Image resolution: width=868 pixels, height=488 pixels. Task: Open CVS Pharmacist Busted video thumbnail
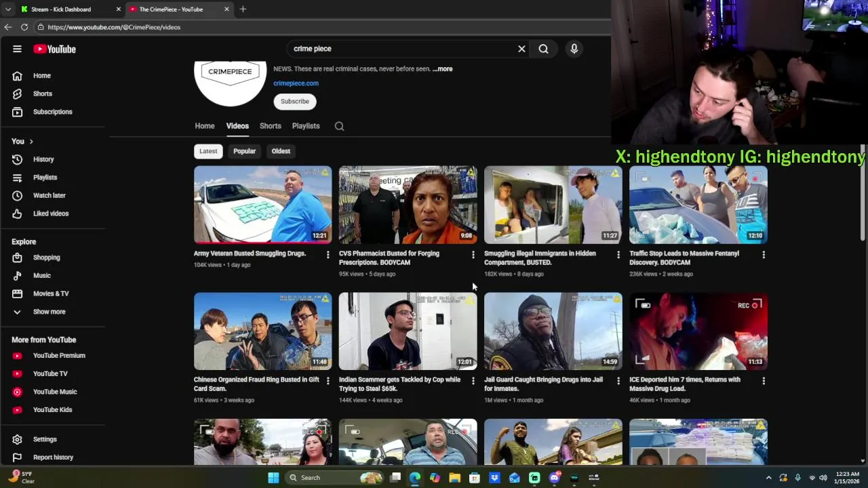(408, 205)
